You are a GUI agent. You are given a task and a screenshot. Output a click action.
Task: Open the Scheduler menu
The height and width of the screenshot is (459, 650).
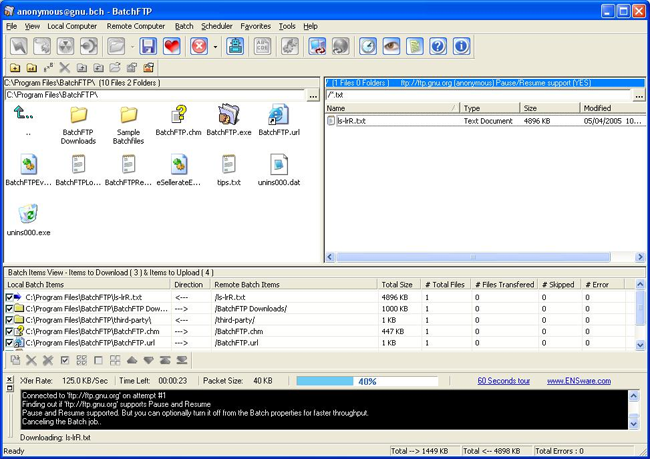(217, 26)
